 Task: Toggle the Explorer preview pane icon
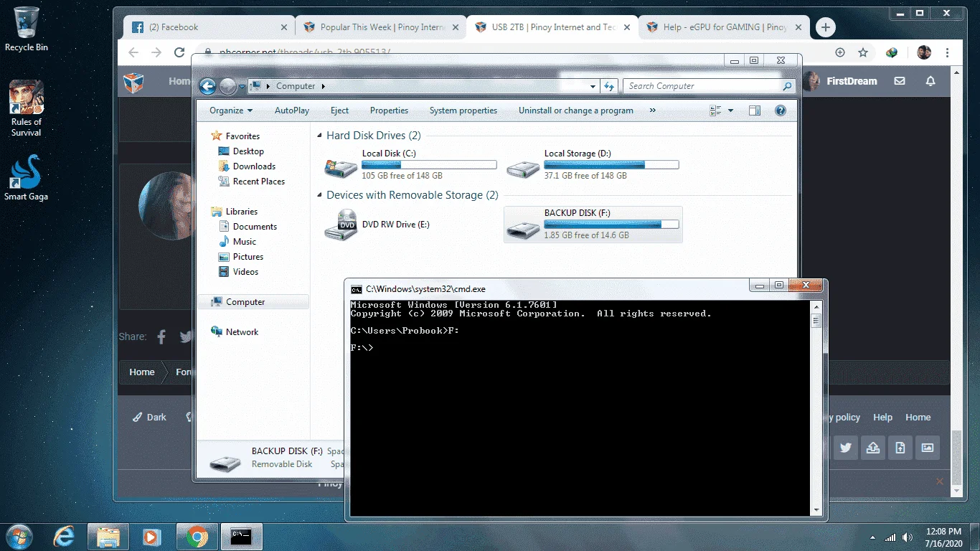click(754, 110)
